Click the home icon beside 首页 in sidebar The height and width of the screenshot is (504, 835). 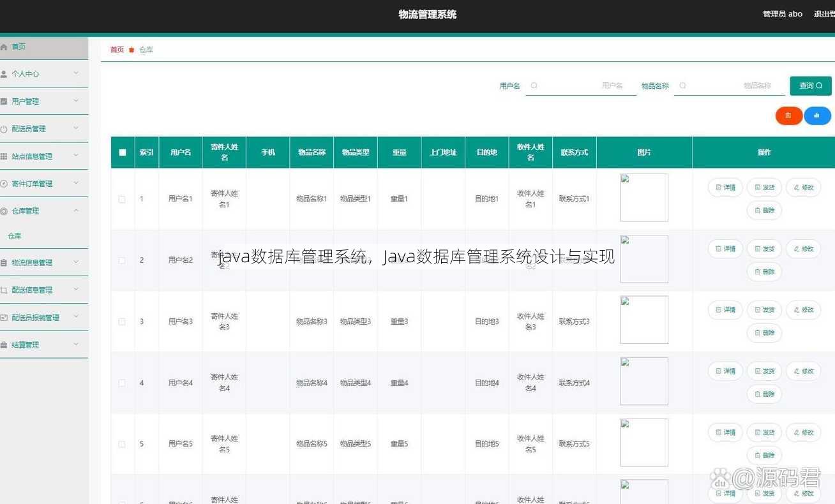(x=4, y=47)
